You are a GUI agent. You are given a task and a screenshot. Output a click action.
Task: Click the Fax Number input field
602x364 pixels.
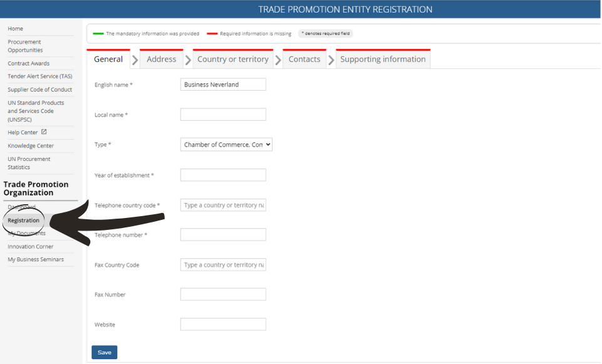coord(223,294)
